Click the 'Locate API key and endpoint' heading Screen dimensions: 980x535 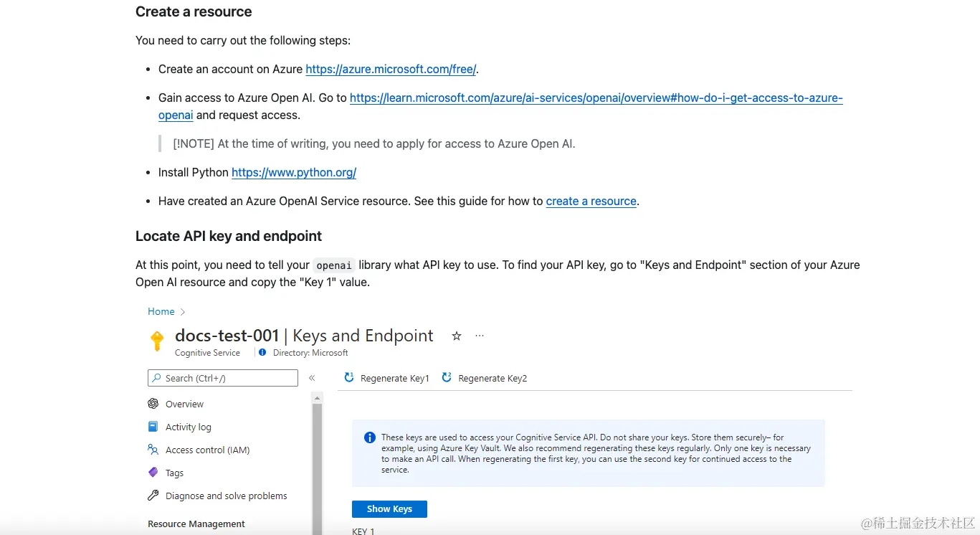click(x=229, y=236)
